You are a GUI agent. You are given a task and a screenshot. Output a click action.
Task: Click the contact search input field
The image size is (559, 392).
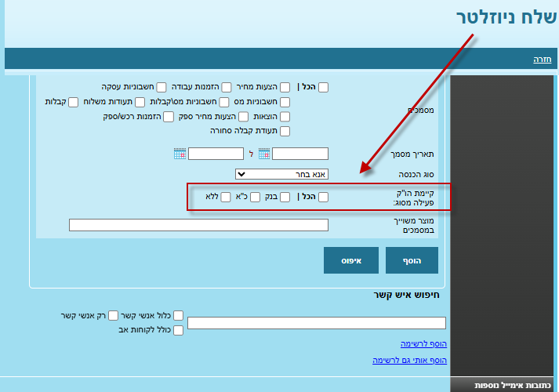click(x=316, y=323)
